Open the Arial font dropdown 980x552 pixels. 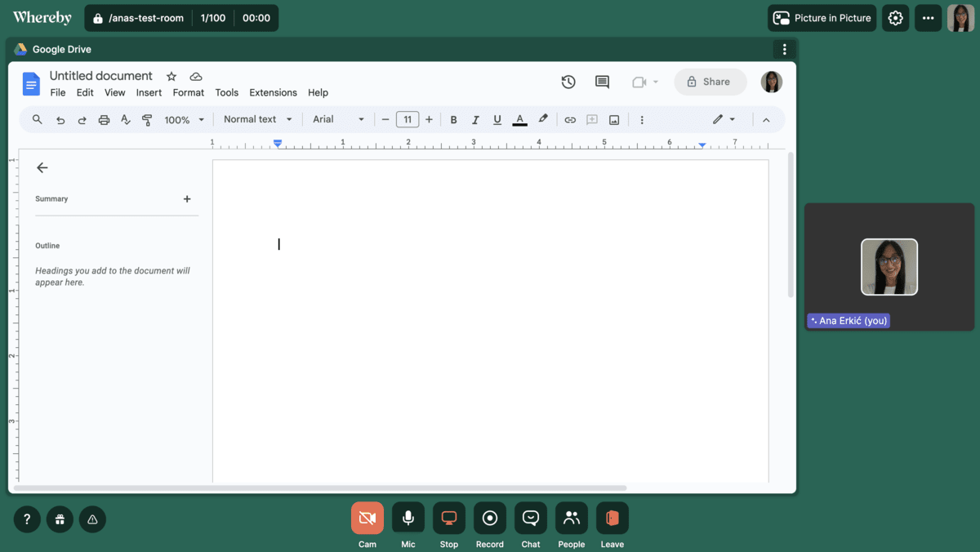tap(336, 119)
